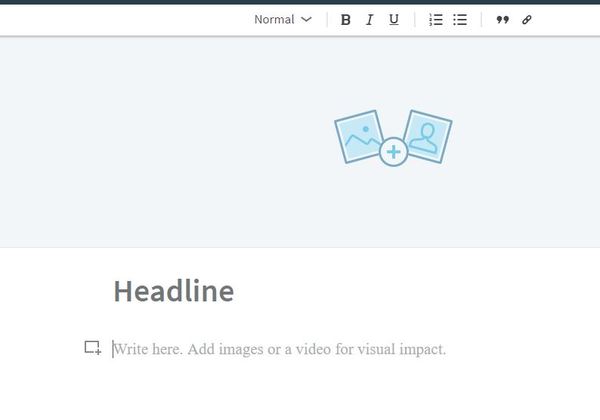Insert a numbered list
Image resolution: width=600 pixels, height=420 pixels.
click(x=436, y=20)
